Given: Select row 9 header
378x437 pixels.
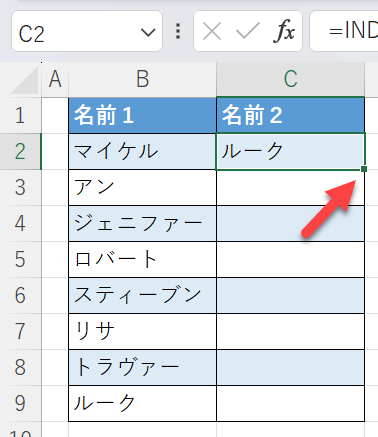Looking at the screenshot, I should 20,404.
